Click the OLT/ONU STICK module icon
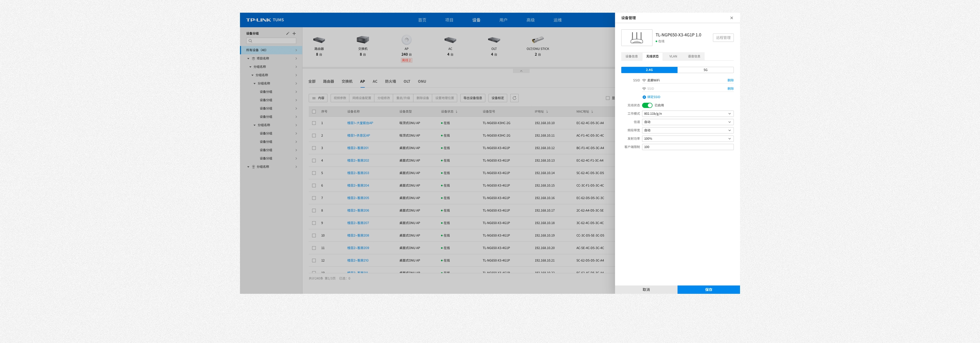 coord(537,40)
